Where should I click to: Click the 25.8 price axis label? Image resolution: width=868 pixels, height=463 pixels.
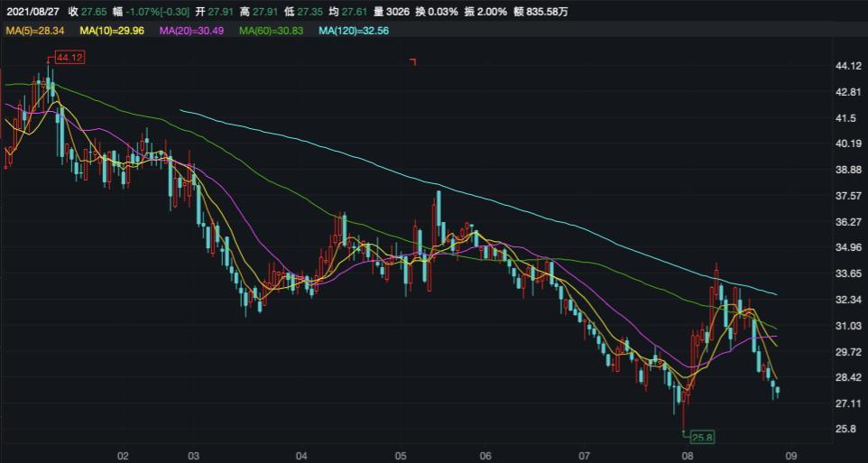845,430
